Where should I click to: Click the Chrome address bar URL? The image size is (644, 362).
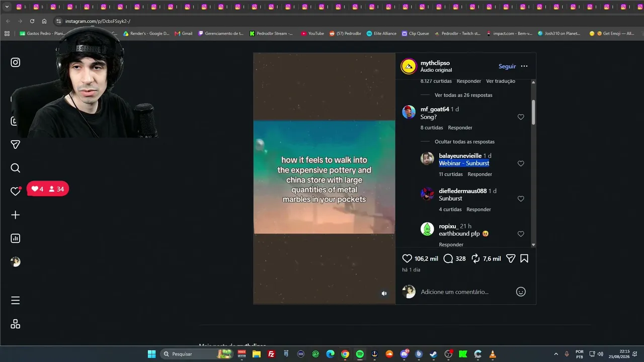[98, 21]
